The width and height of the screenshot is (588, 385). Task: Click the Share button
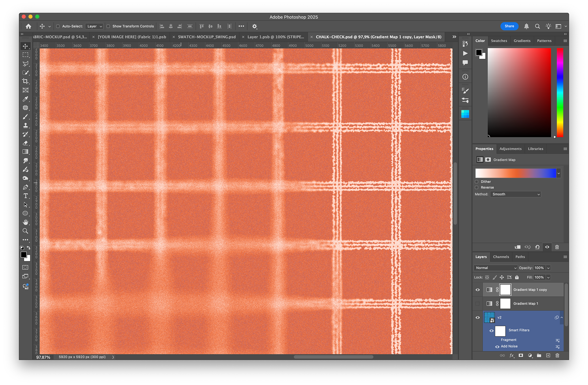[509, 26]
